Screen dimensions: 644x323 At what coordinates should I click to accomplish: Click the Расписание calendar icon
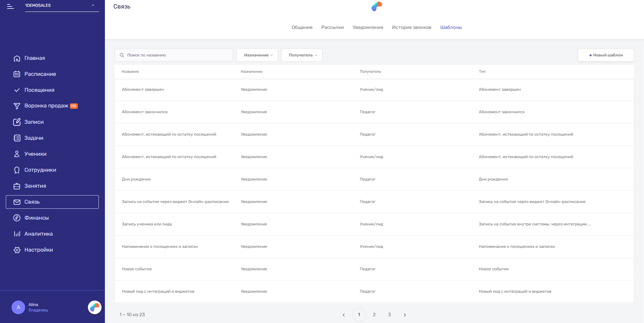pyautogui.click(x=17, y=74)
